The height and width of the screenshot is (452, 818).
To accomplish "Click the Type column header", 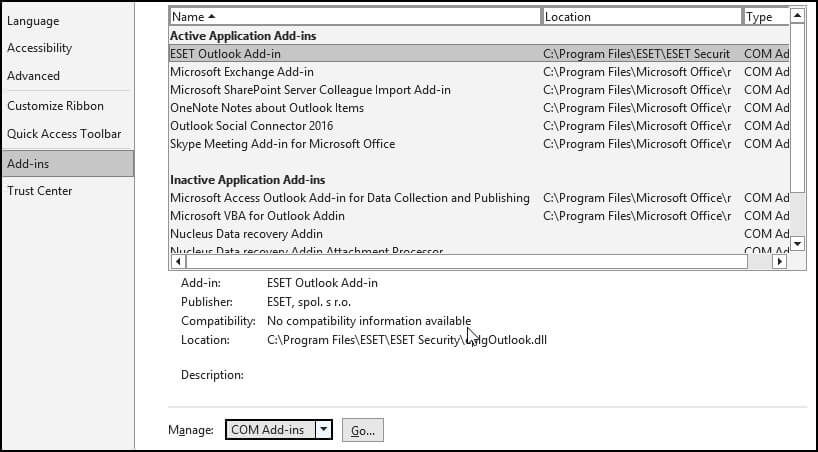I will 766,17.
